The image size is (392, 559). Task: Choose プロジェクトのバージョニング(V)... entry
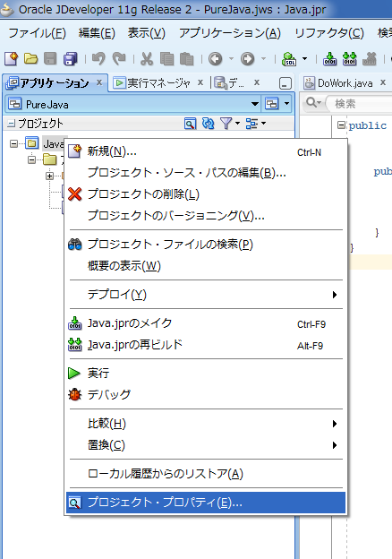206,216
